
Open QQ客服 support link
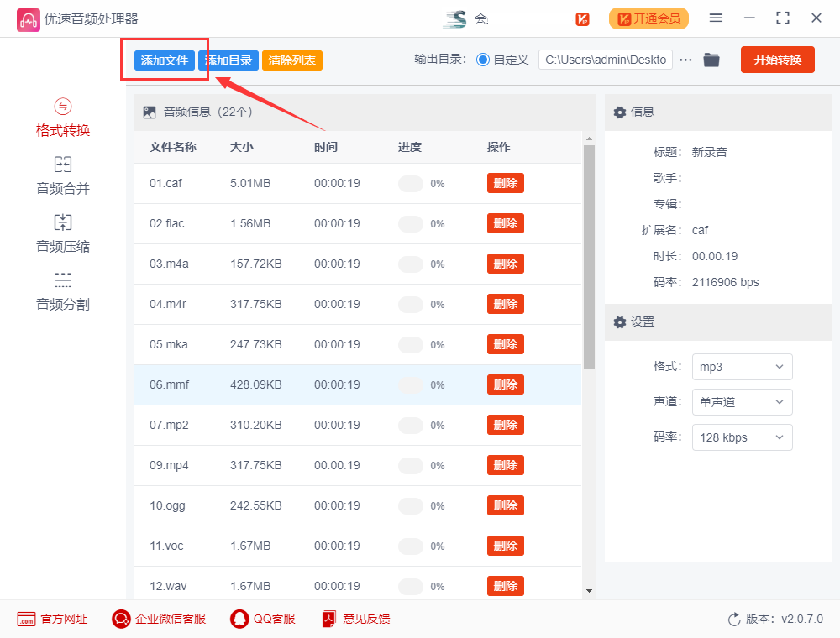coord(262,620)
